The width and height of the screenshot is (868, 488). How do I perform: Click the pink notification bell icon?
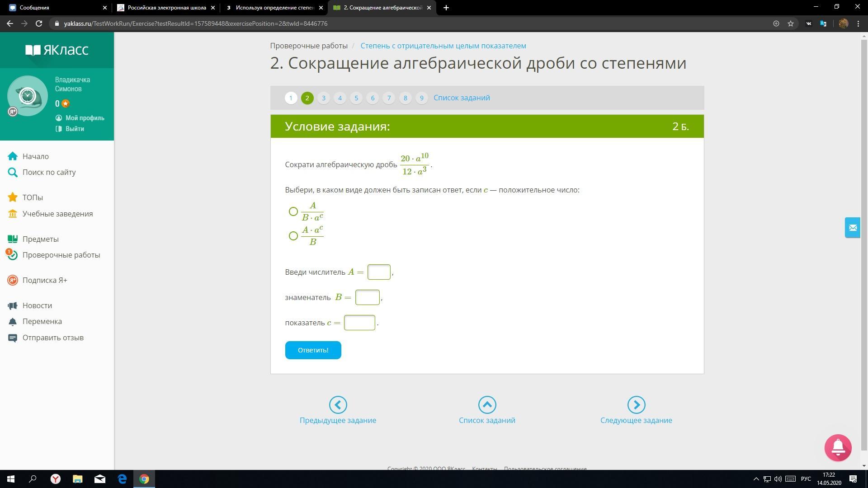838,447
